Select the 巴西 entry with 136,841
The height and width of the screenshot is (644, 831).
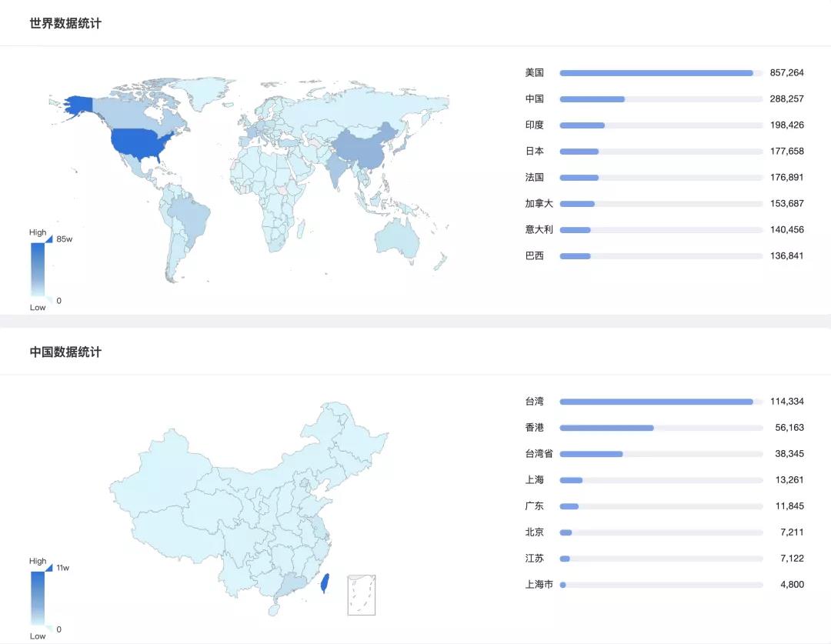pyautogui.click(x=665, y=256)
